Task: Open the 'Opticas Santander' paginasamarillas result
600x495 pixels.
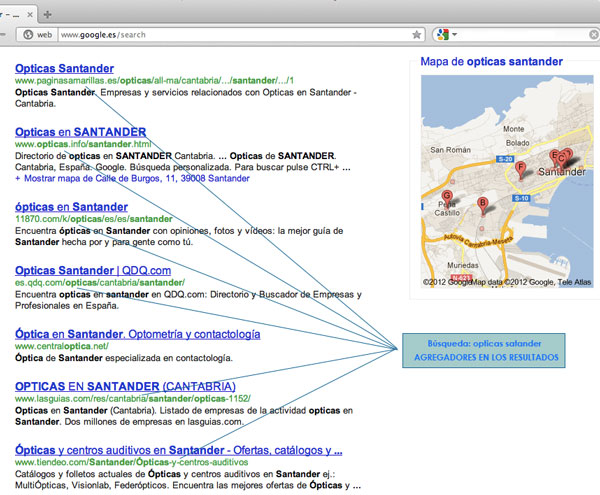Action: coord(64,68)
